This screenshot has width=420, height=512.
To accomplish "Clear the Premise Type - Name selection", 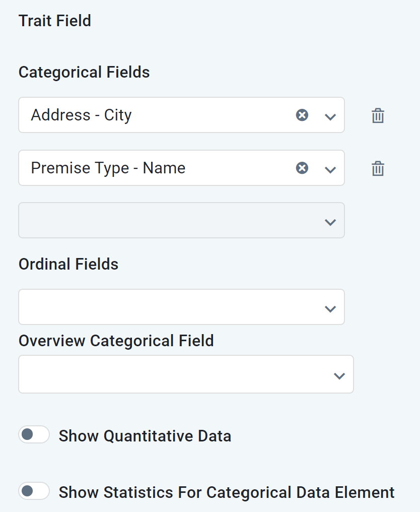I will click(302, 168).
